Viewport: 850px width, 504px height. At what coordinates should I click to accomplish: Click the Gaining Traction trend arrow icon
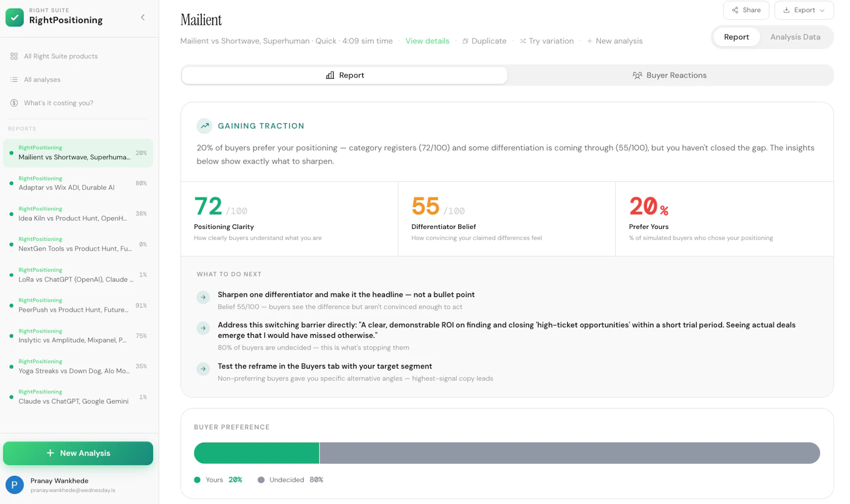(x=205, y=126)
